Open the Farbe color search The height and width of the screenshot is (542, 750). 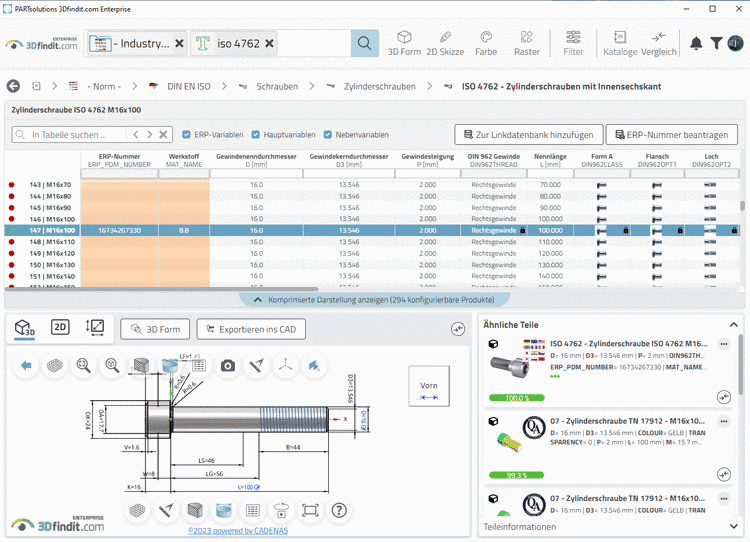[x=486, y=43]
